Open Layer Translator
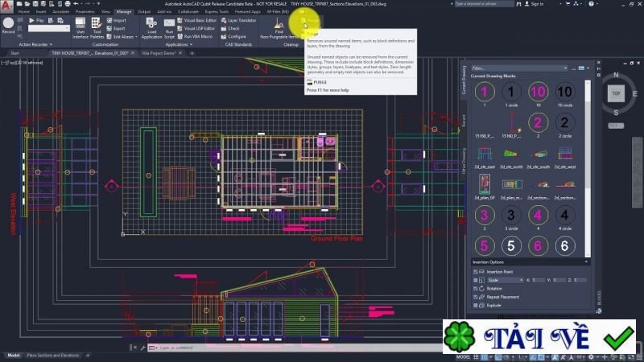 tap(238, 20)
